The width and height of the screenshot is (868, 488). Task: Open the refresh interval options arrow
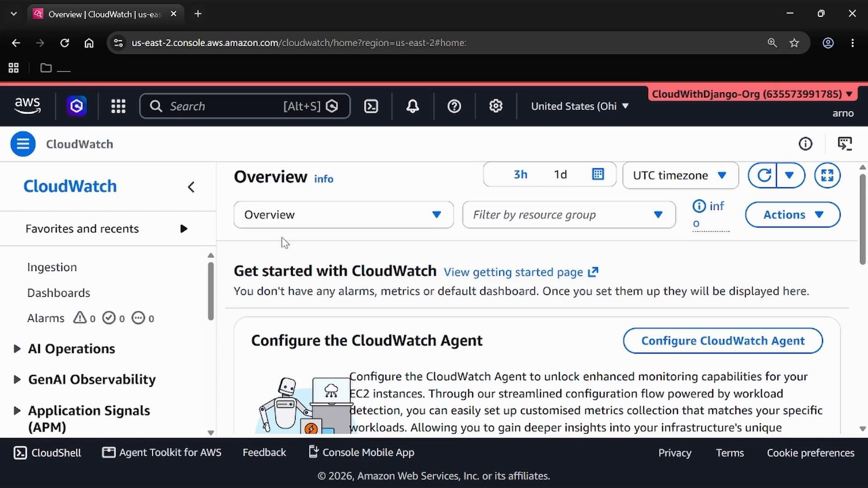coord(790,175)
